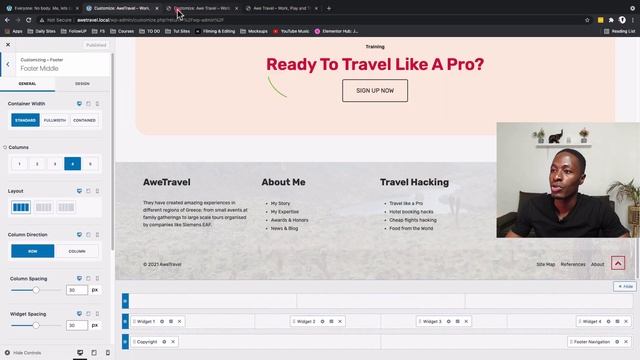Viewport: 640px width, 360px height.
Task: Remove Widget 1 from footer
Action: click(179, 322)
